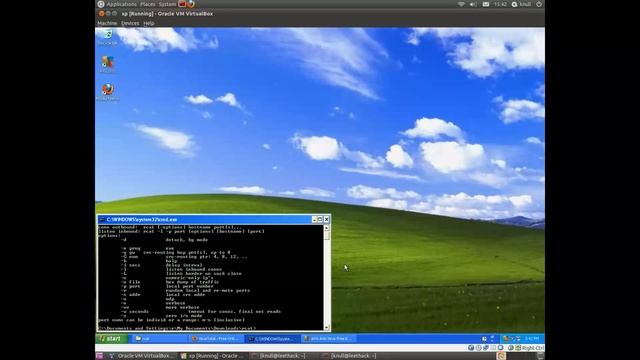Switch to first knull@leethack terminal task
The width and height of the screenshot is (640, 360).
[282, 356]
